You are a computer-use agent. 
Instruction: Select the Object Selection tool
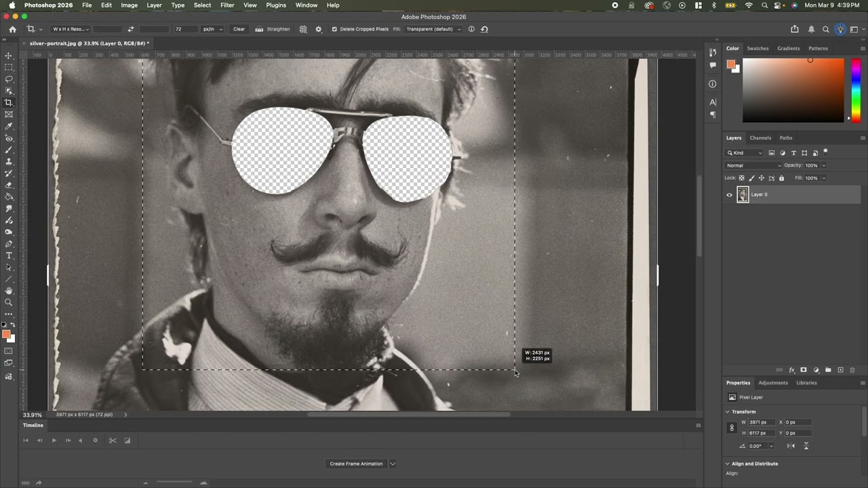pos(9,91)
